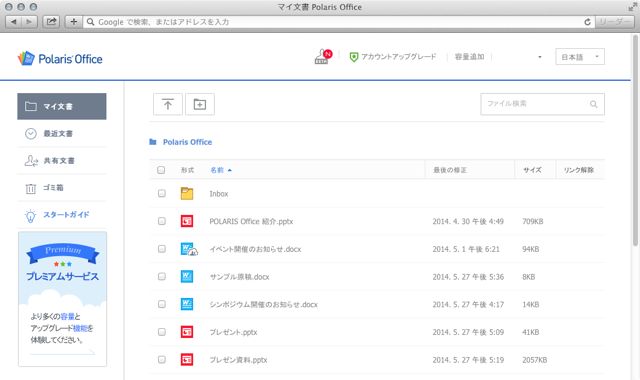Click browser add bookmark plus button
The image size is (640, 380).
pyautogui.click(x=73, y=22)
